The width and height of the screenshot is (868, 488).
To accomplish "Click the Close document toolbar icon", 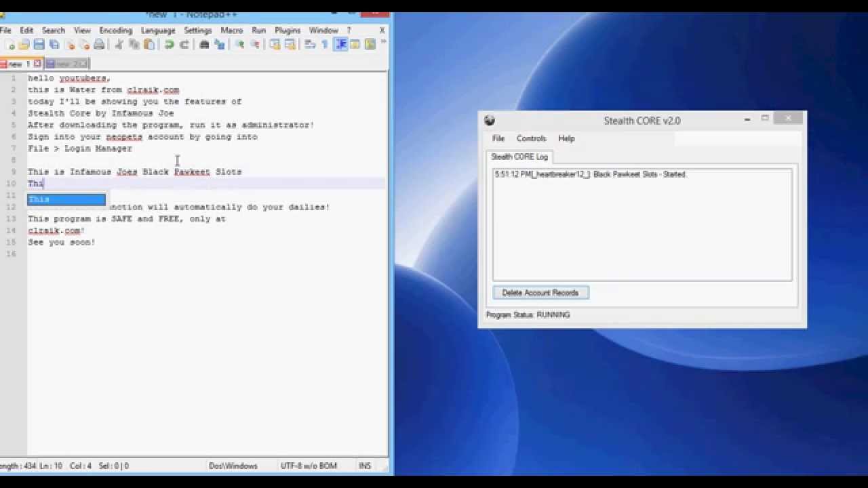I will pyautogui.click(x=69, y=45).
